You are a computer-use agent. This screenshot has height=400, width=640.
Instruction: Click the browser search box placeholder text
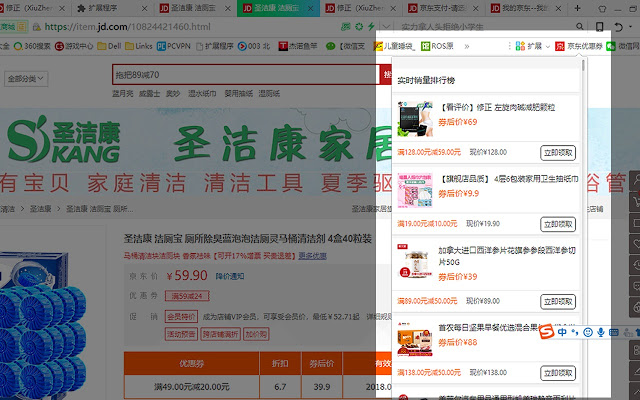click(x=442, y=27)
